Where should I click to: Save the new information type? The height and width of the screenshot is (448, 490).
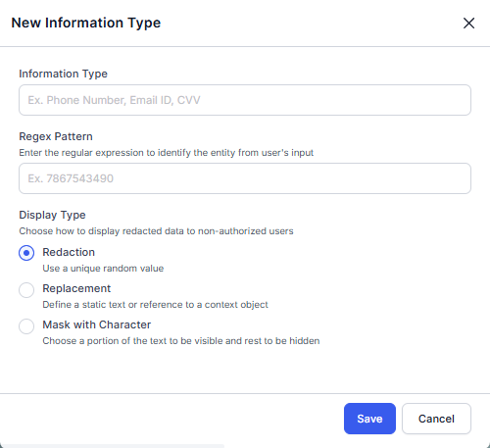(x=369, y=419)
